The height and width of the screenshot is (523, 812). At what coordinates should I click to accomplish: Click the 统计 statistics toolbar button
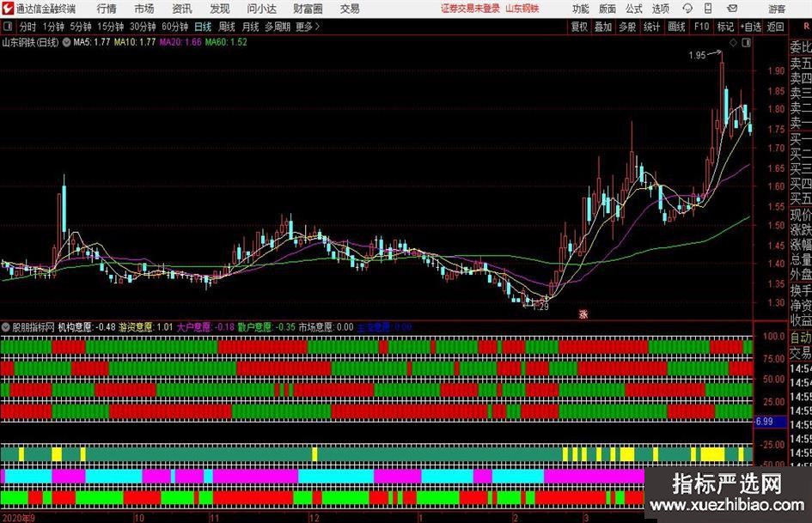pos(651,27)
